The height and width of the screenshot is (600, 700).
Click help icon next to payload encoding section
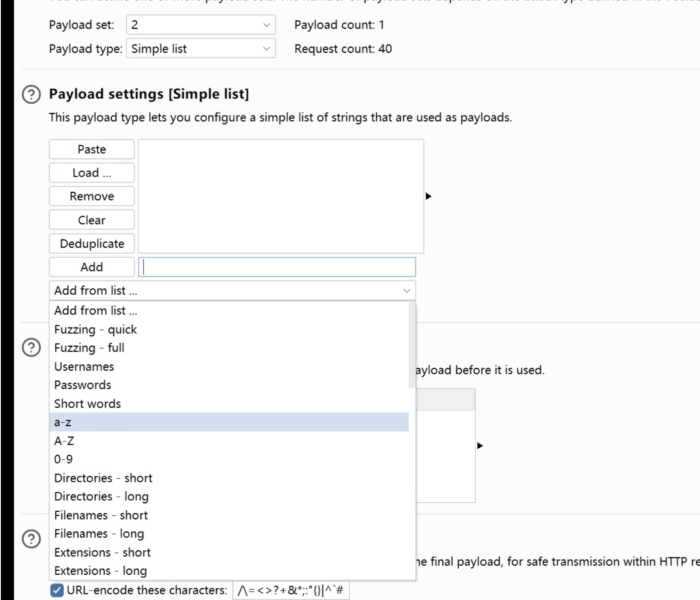pyautogui.click(x=31, y=539)
